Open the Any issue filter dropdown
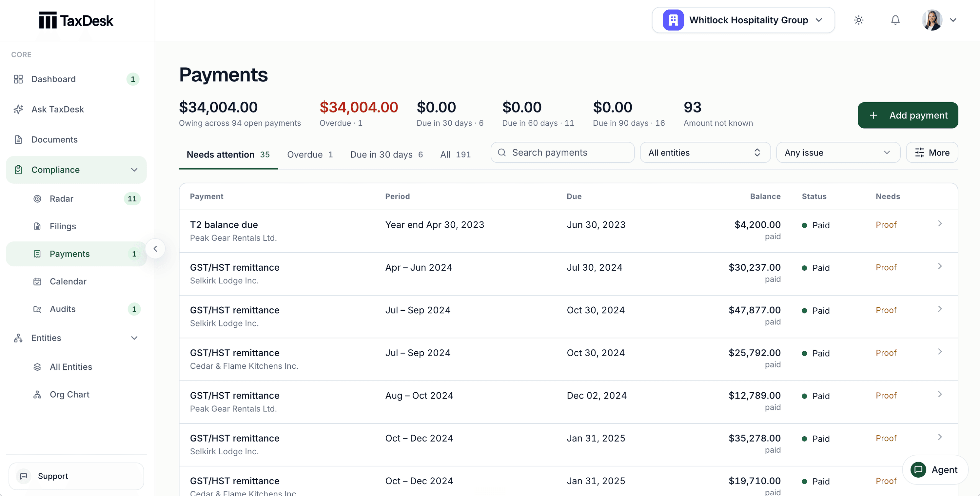The height and width of the screenshot is (496, 980). 838,153
